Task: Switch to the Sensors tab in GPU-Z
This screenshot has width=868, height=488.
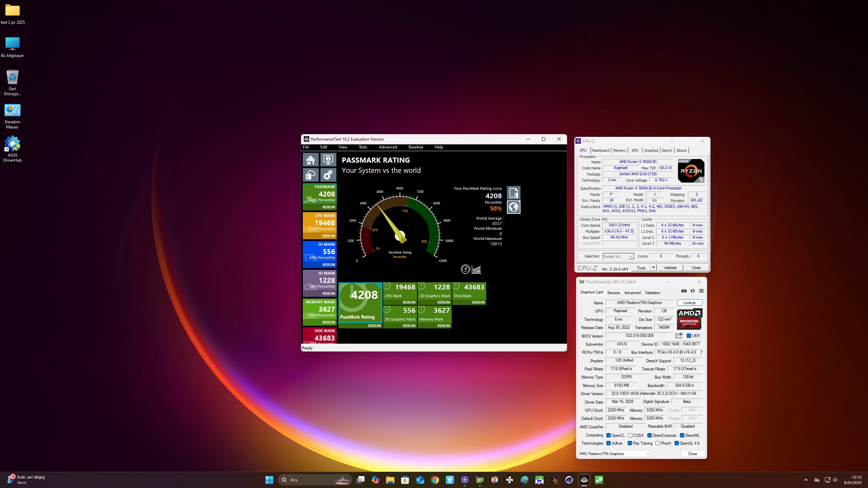Action: pyautogui.click(x=613, y=293)
